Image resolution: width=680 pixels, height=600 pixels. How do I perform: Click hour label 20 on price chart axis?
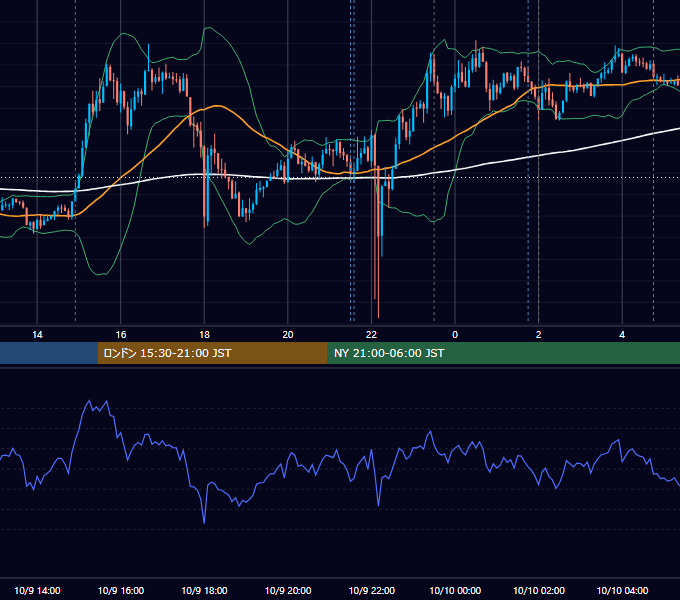coord(288,334)
